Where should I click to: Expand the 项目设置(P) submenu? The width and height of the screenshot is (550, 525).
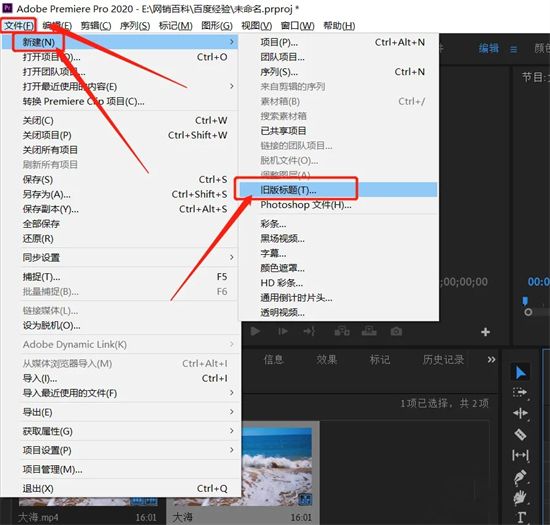pyautogui.click(x=120, y=450)
